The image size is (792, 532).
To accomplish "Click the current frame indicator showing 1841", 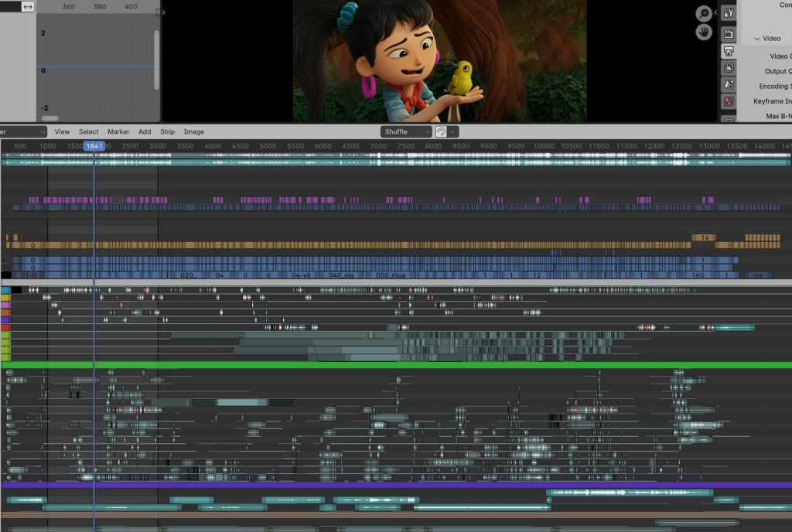I will [94, 145].
